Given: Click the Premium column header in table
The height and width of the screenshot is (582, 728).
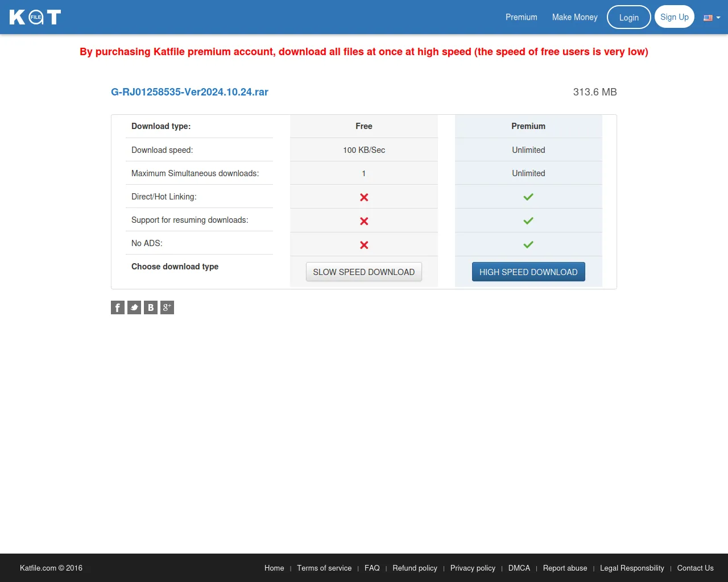Looking at the screenshot, I should [528, 126].
